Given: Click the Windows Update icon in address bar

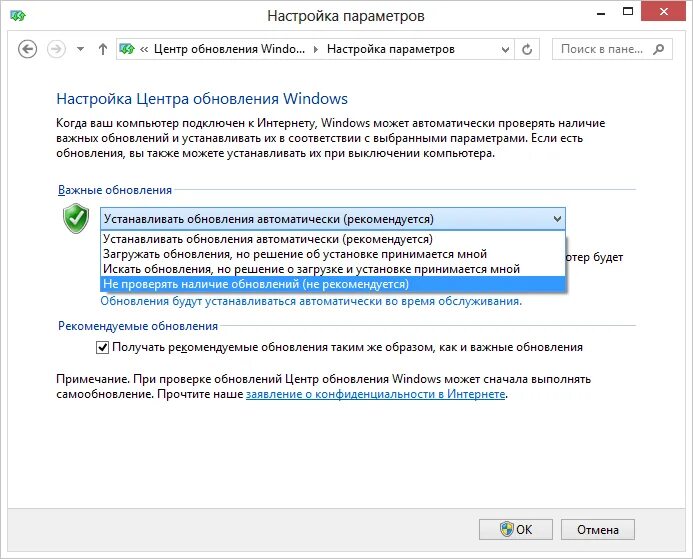Looking at the screenshot, I should coord(127,49).
